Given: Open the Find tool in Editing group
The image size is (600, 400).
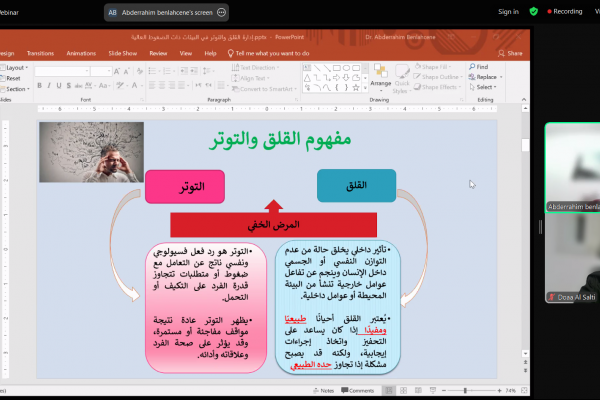Looking at the screenshot, I should point(484,67).
